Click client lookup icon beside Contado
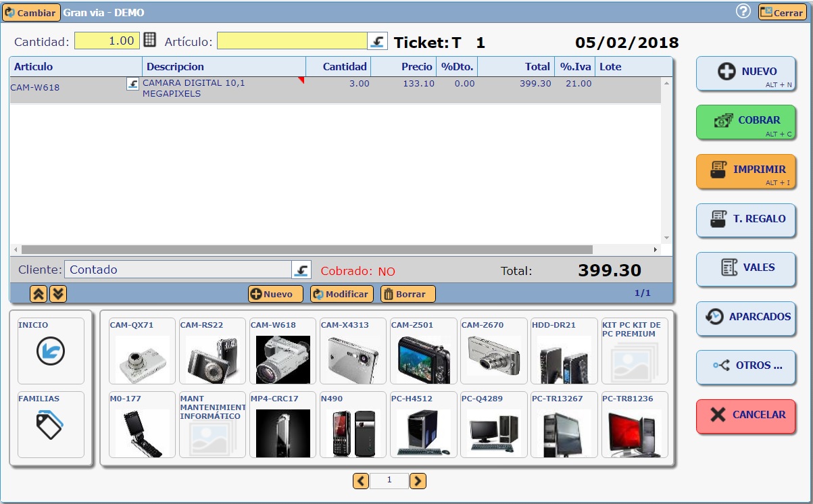This screenshot has width=813, height=504. coord(301,270)
